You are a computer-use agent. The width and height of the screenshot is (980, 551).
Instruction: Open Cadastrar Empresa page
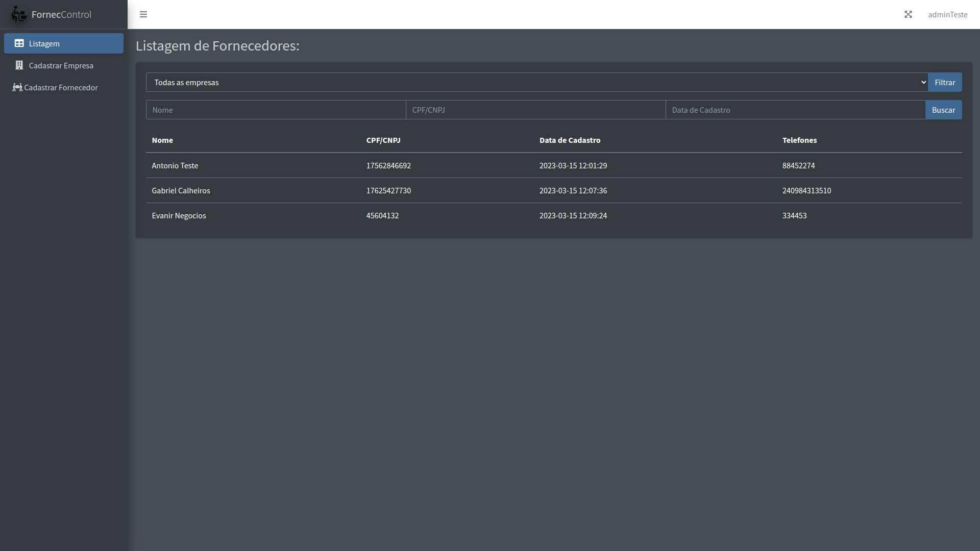coord(64,65)
